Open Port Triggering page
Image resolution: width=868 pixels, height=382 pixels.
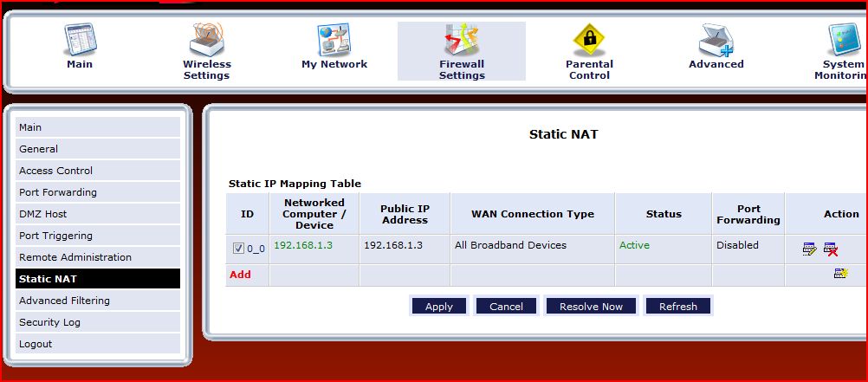coord(98,236)
